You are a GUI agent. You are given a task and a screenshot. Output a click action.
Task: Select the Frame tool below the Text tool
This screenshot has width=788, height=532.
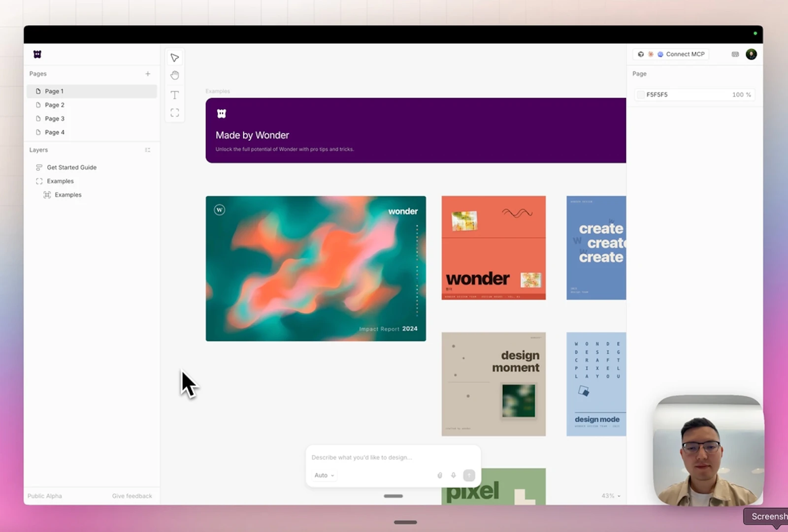tap(174, 112)
